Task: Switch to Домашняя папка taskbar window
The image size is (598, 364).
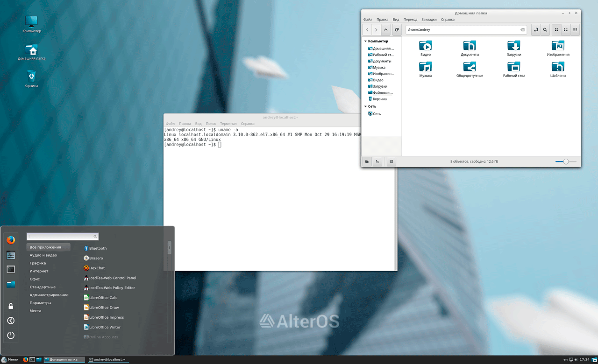Action: tap(64, 360)
